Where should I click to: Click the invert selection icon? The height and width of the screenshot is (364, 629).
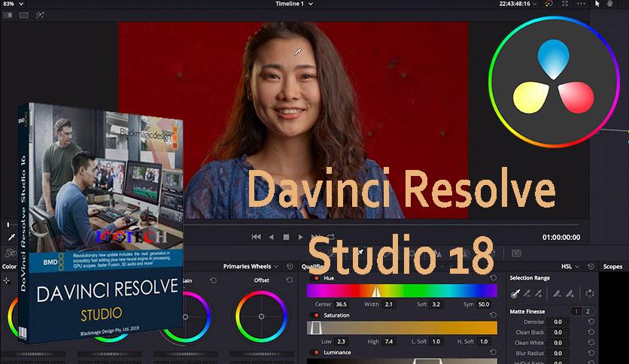pos(589,293)
